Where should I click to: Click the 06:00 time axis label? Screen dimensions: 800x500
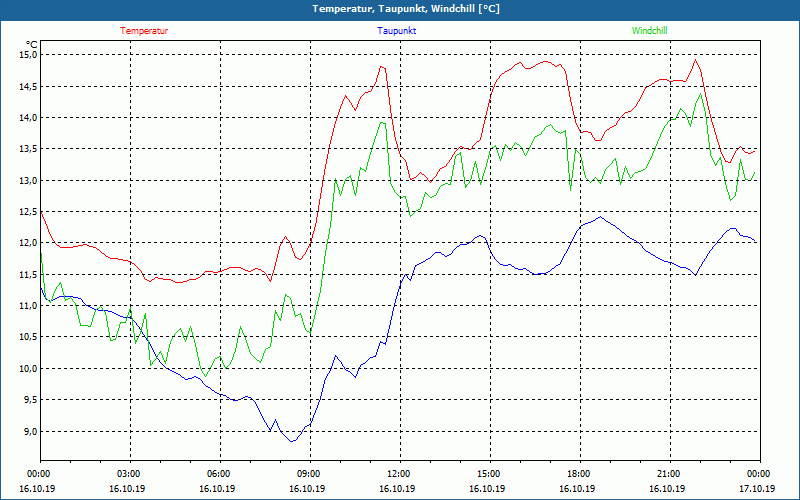pyautogui.click(x=220, y=474)
